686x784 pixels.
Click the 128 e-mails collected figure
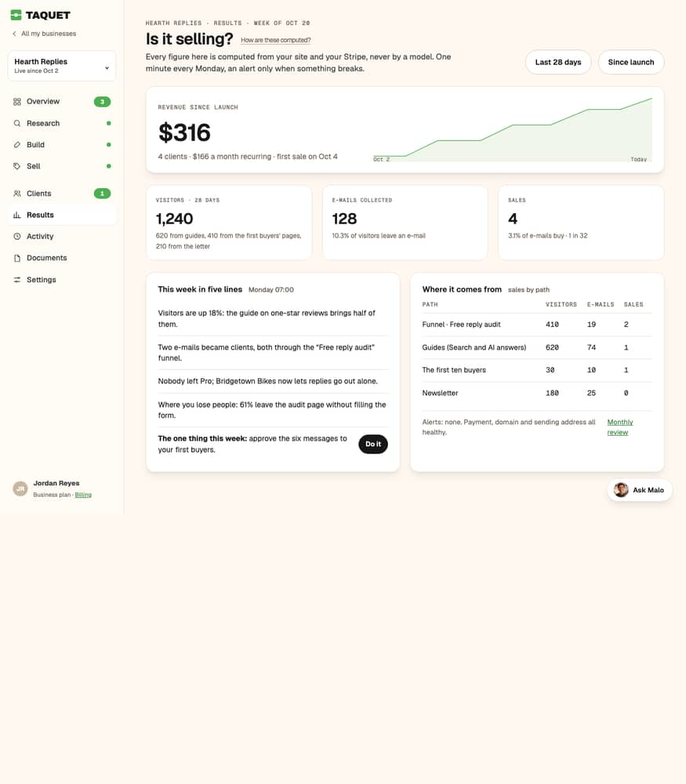click(344, 219)
